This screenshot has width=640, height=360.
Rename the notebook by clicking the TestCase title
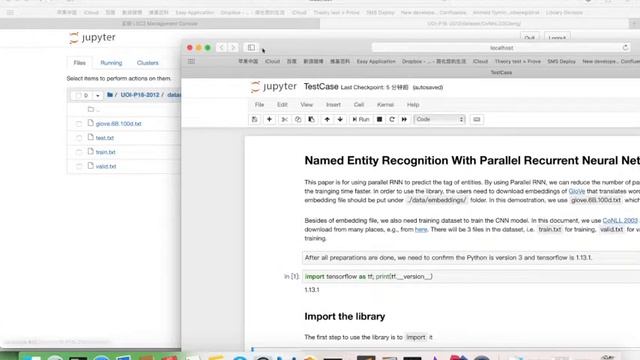pyautogui.click(x=321, y=87)
